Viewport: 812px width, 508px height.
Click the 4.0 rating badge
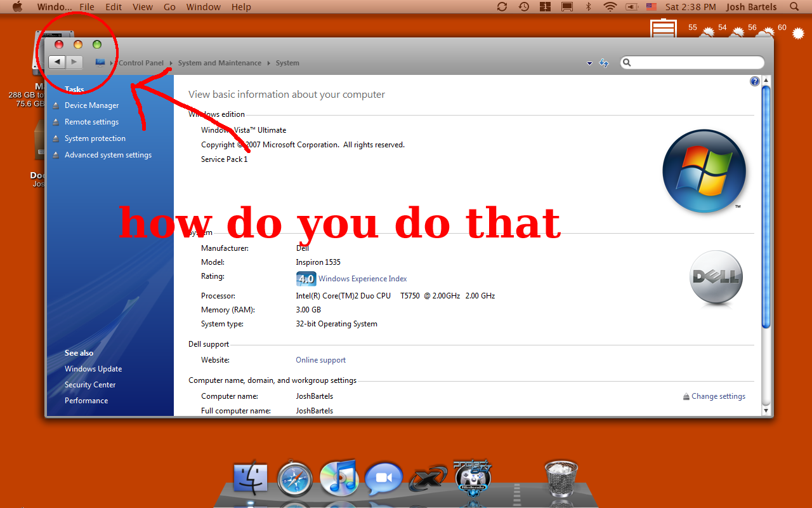[306, 279]
